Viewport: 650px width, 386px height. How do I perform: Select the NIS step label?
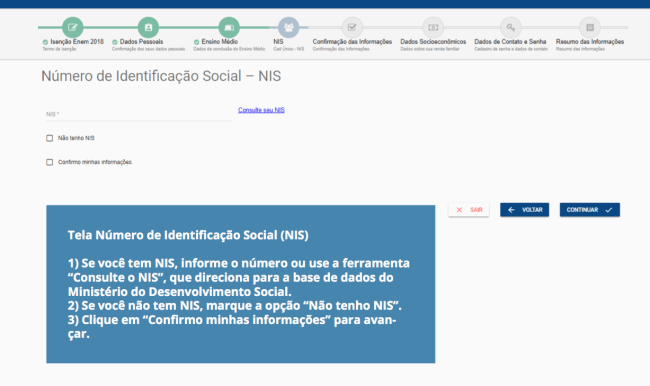coord(278,41)
